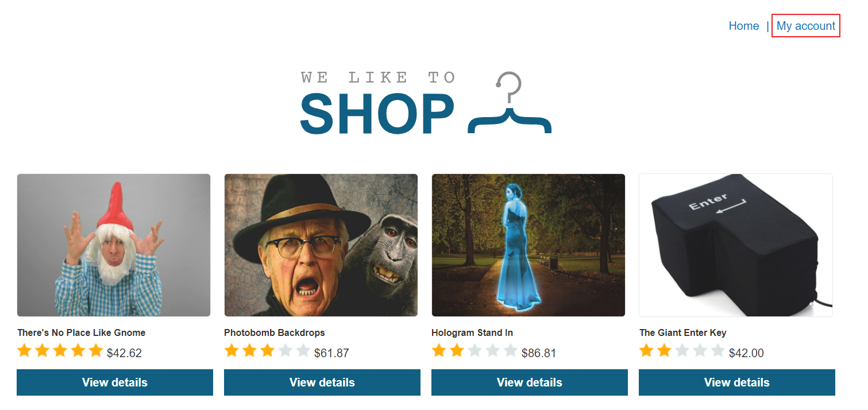Click the SHOP logo text
The width and height of the screenshot is (868, 410).
point(377,114)
